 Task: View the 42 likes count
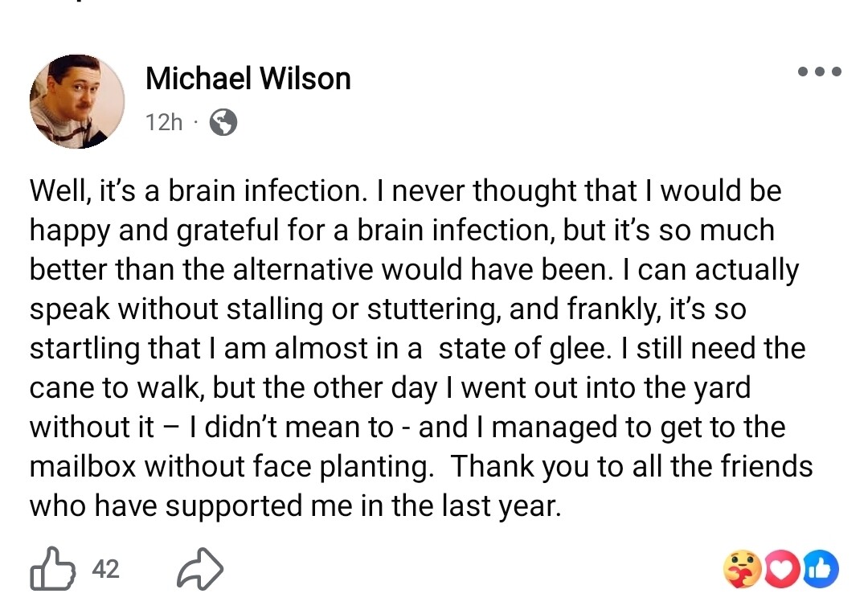105,569
